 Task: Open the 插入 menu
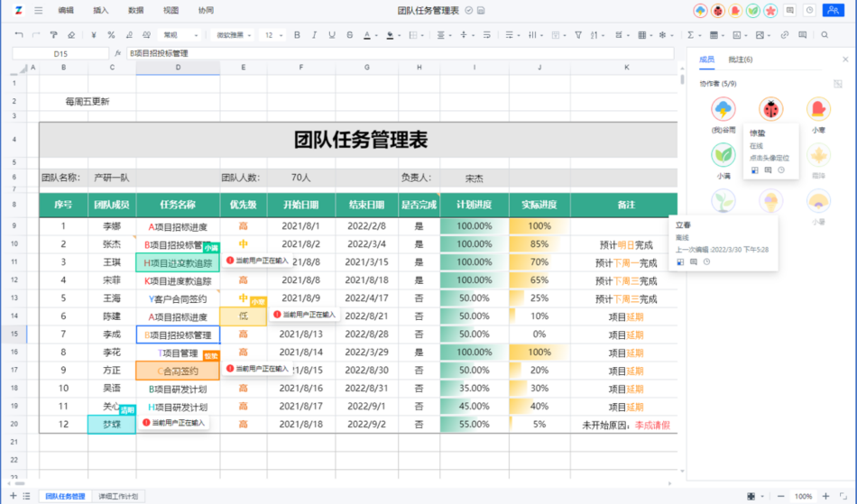tap(100, 11)
